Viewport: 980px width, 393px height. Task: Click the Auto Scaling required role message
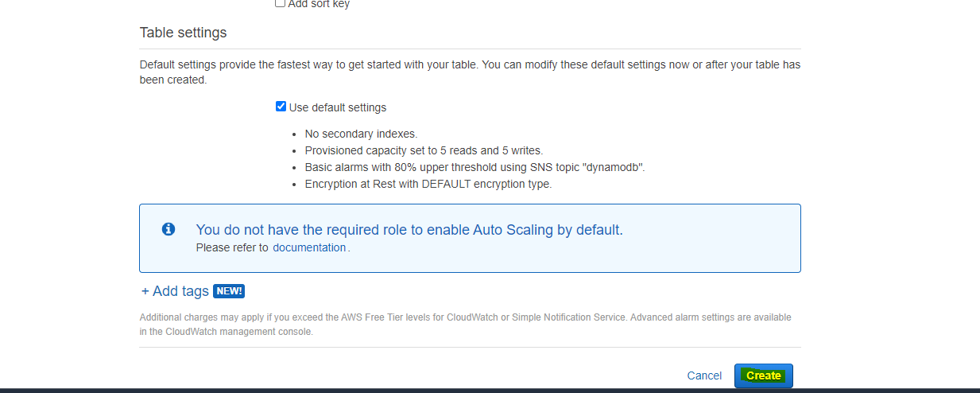(x=409, y=230)
